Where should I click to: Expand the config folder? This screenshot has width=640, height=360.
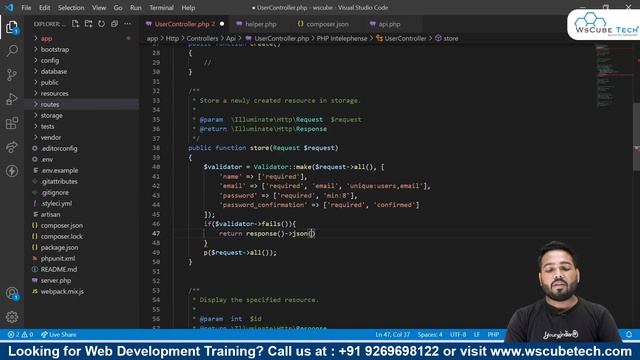(x=82, y=60)
